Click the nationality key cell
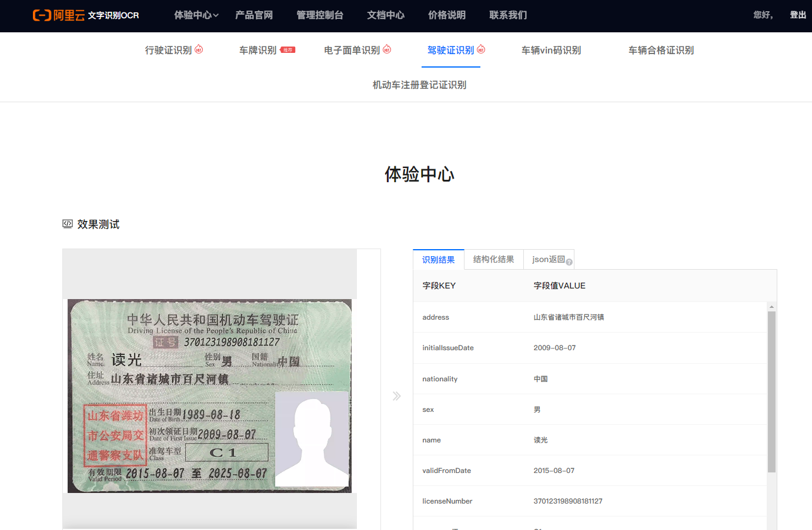This screenshot has width=812, height=530. tap(440, 379)
